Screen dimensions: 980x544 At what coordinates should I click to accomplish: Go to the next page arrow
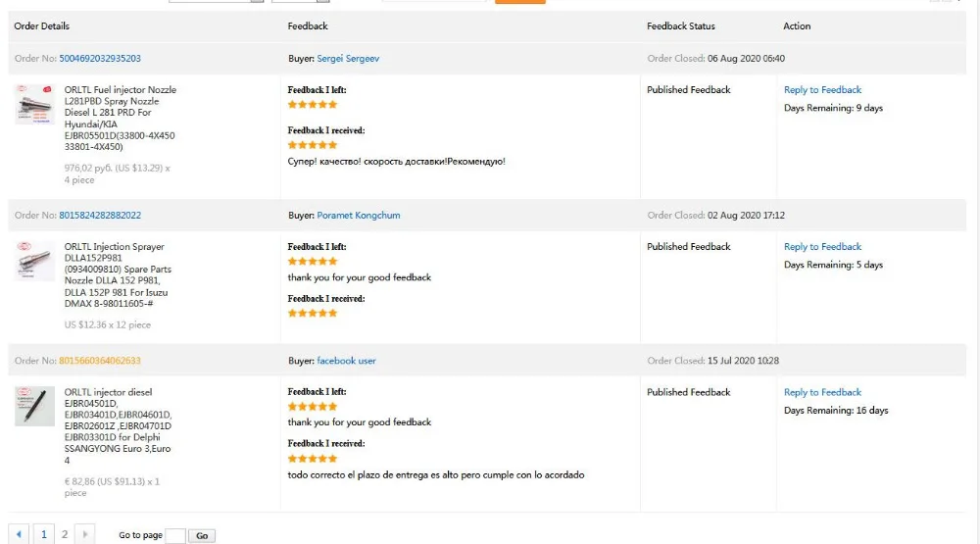click(85, 534)
